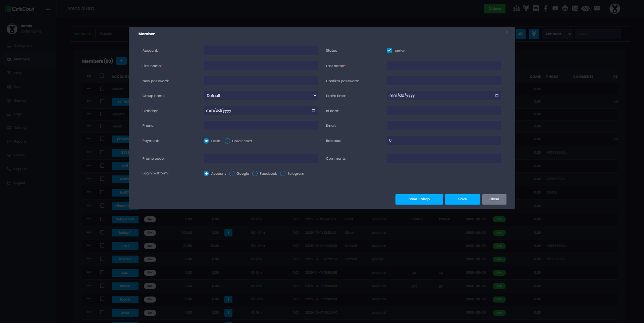
Task: Open the YouTube icon in header
Action: [555, 8]
